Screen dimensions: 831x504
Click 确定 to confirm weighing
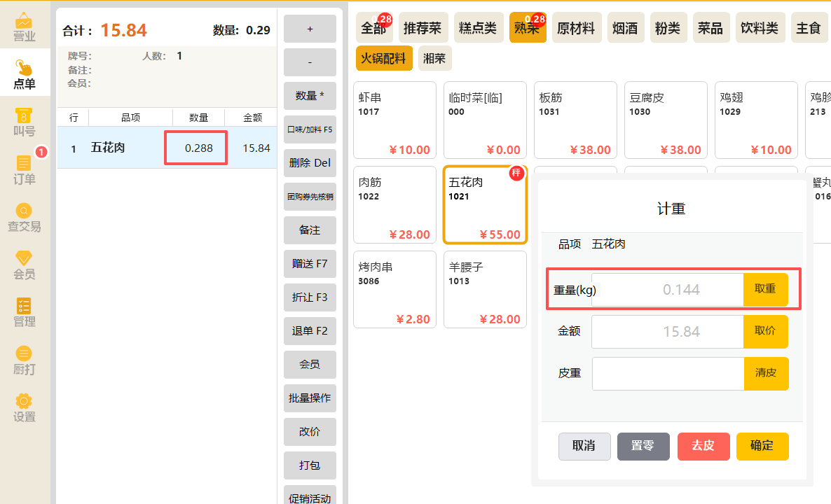tap(762, 446)
